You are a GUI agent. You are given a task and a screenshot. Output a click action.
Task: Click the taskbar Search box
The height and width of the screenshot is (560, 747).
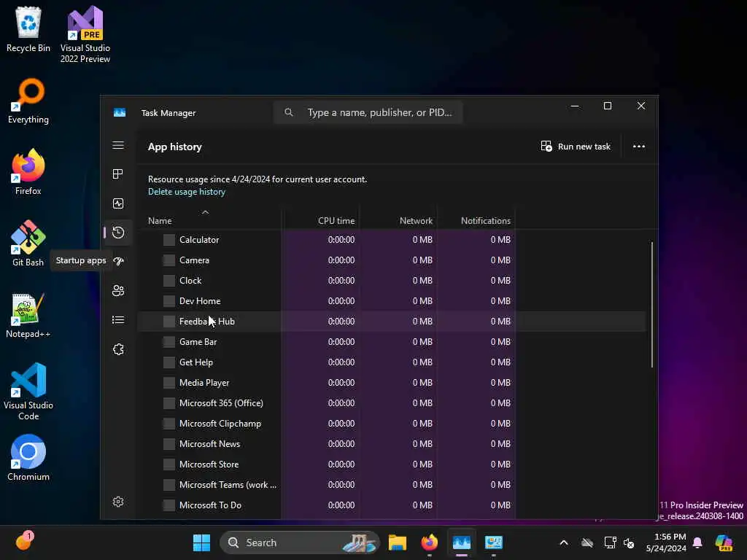(x=300, y=542)
